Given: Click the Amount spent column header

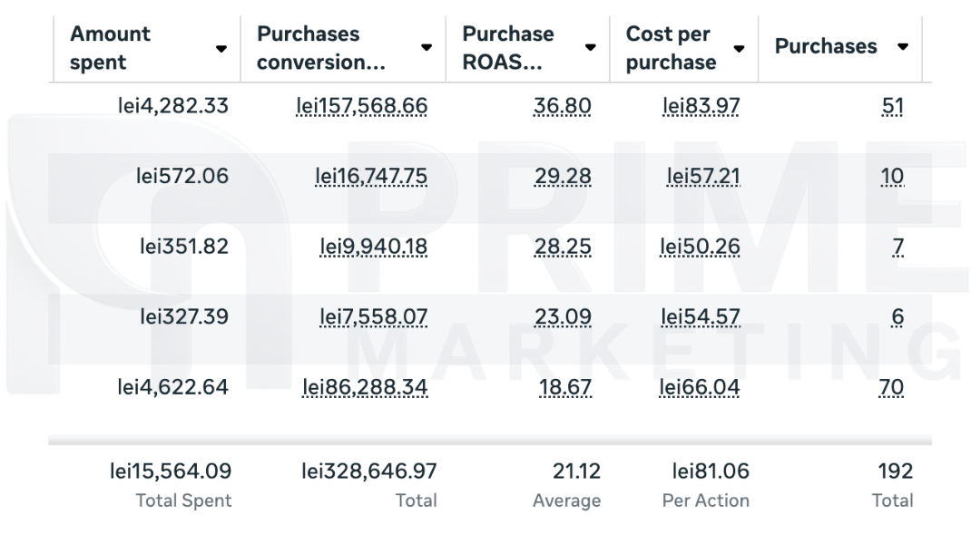Looking at the screenshot, I should [x=111, y=48].
